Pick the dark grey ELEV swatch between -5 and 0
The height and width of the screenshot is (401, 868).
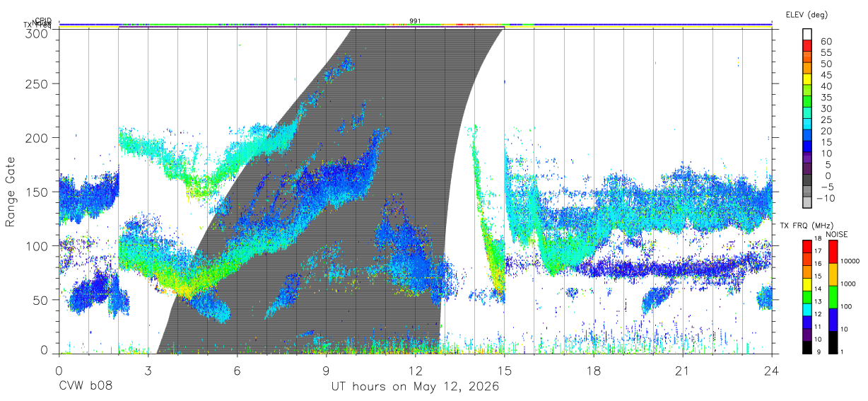click(x=808, y=181)
